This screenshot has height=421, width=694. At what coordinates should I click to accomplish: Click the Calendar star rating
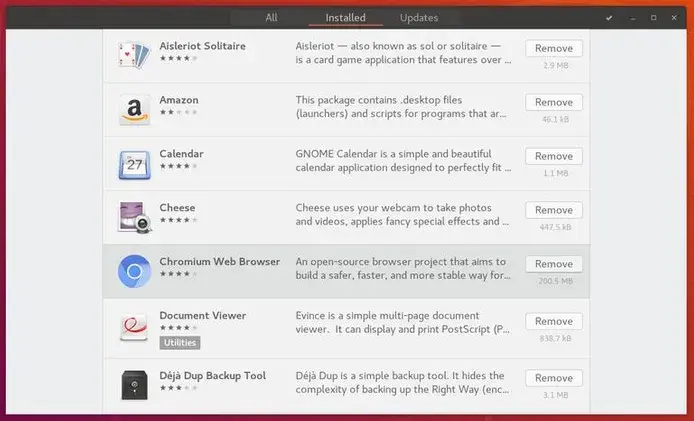coord(178,166)
